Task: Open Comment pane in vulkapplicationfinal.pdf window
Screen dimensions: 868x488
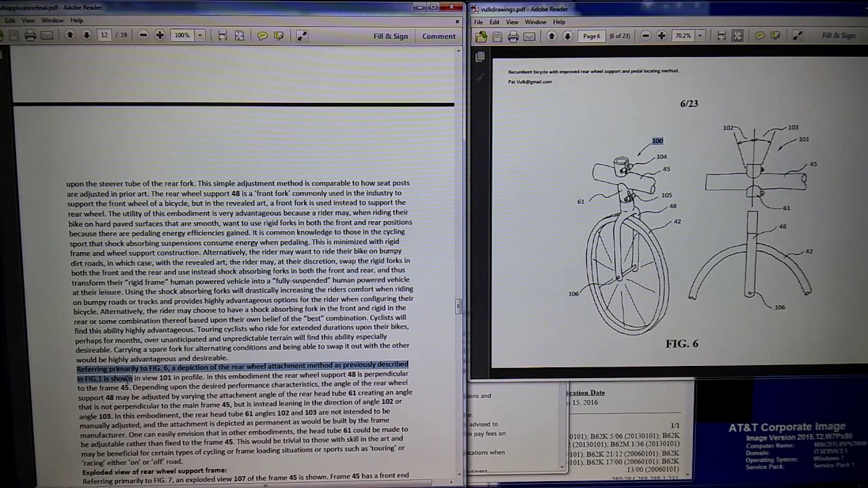Action: [439, 37]
